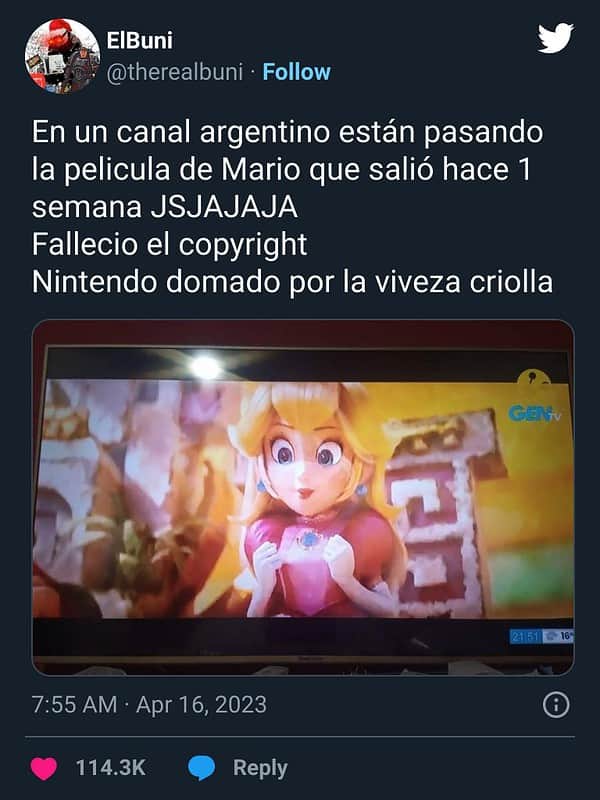This screenshot has height=800, width=600.
Task: Open ElBuni's round profile avatar
Action: coord(62,56)
